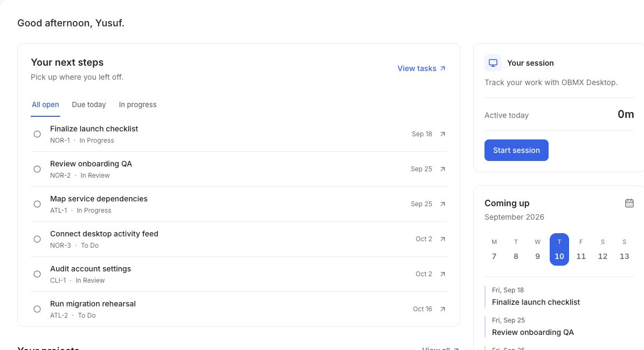
Task: Click the Audit account settings task title
Action: click(x=91, y=269)
